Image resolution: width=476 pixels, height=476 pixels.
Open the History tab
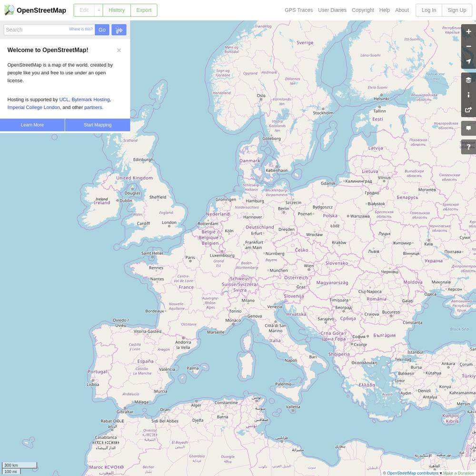pos(117,10)
